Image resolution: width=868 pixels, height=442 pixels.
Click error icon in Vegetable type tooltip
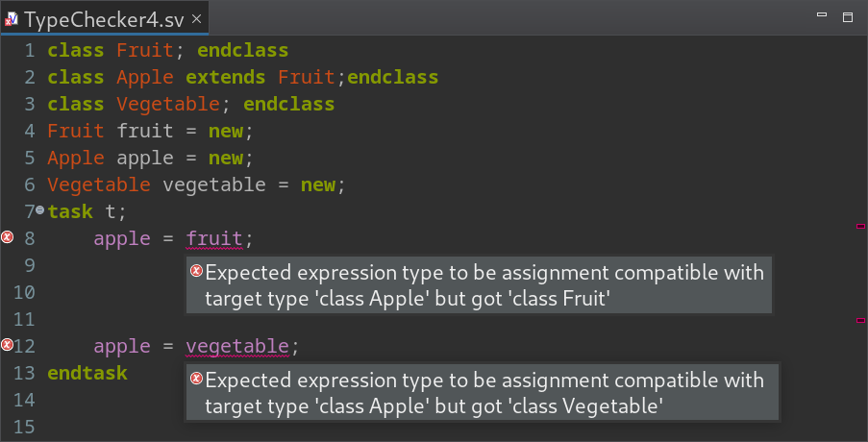196,379
